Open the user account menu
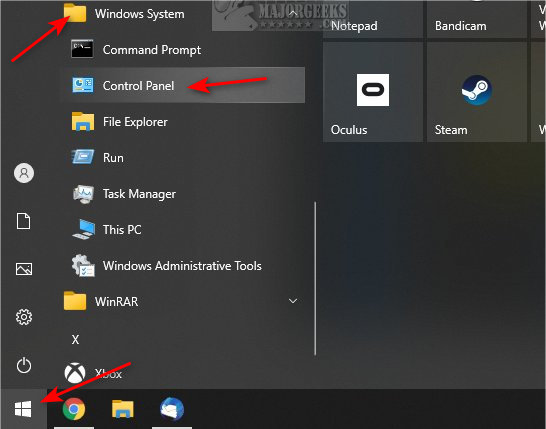This screenshot has width=546, height=429. [24, 173]
